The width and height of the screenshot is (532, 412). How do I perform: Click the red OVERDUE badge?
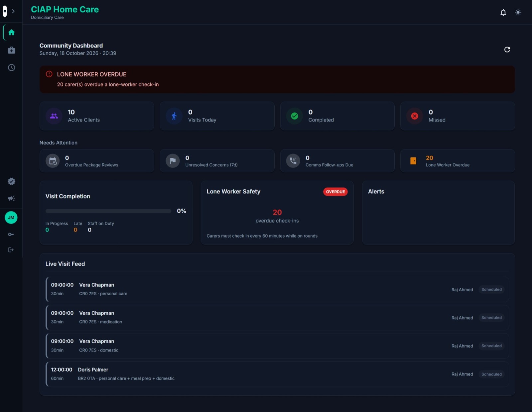click(x=335, y=192)
